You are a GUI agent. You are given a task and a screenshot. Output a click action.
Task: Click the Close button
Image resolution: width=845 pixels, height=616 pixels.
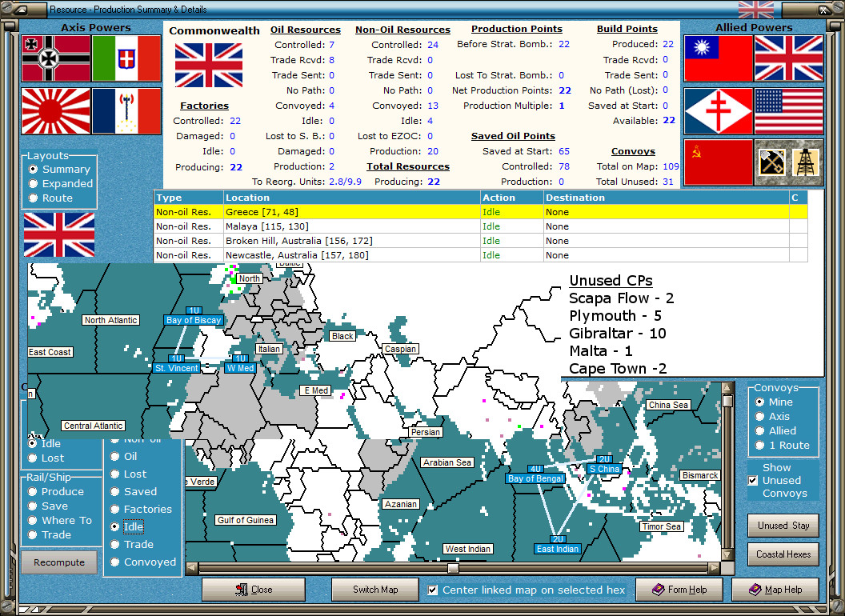pos(254,590)
